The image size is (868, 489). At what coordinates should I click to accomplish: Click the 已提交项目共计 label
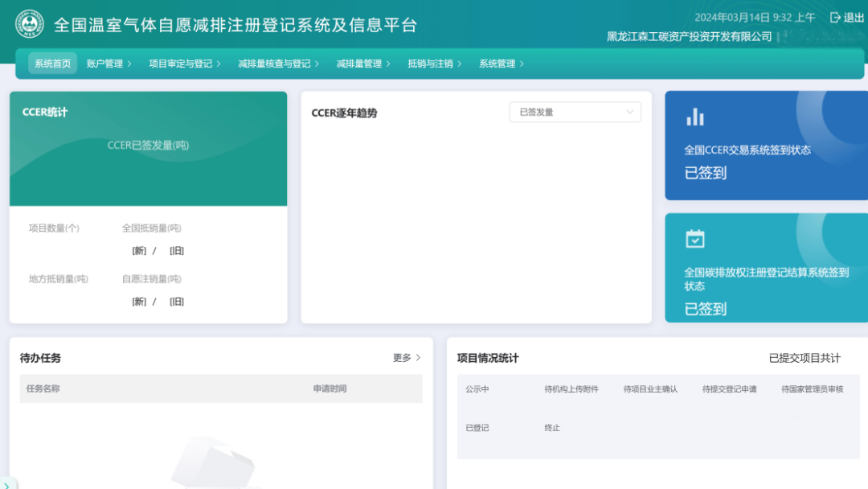805,358
